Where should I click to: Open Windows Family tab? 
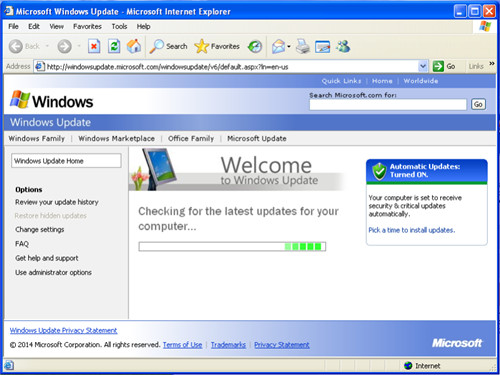pos(37,138)
